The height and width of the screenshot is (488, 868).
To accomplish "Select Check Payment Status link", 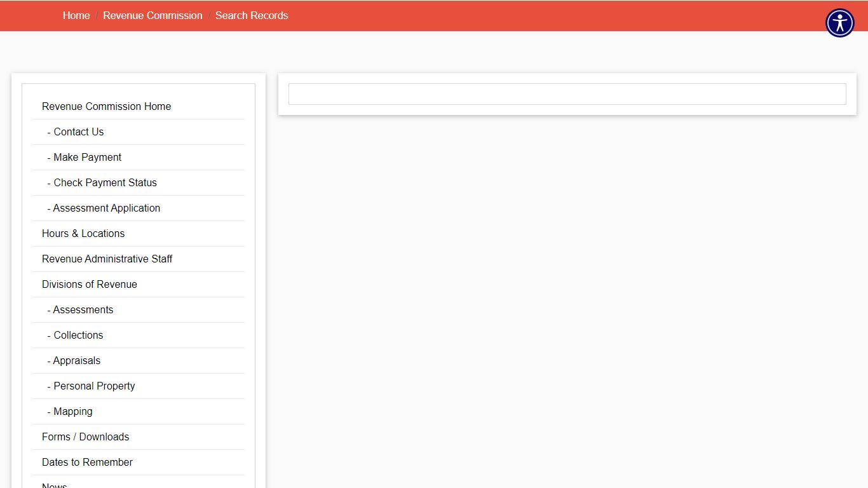I will [138, 183].
